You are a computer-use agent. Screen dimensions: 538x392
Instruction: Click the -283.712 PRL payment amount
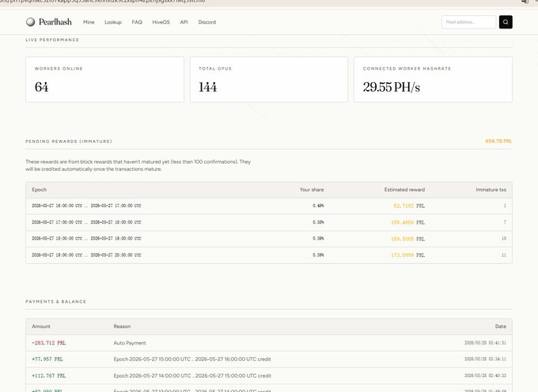pos(48,343)
